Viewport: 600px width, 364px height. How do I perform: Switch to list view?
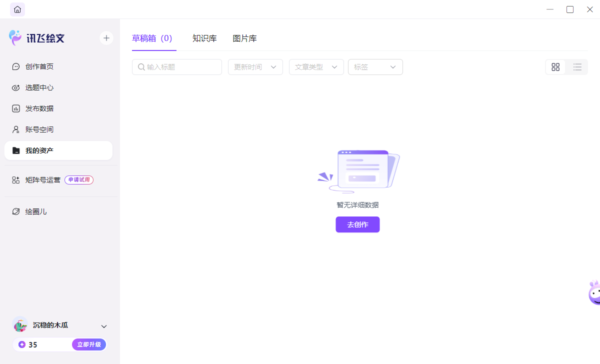(x=577, y=67)
